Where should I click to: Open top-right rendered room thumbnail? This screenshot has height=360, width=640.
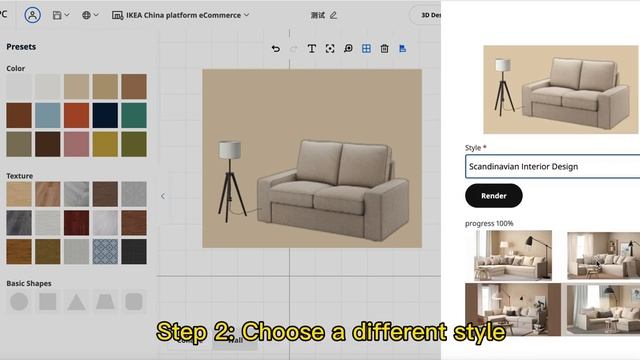click(x=604, y=256)
